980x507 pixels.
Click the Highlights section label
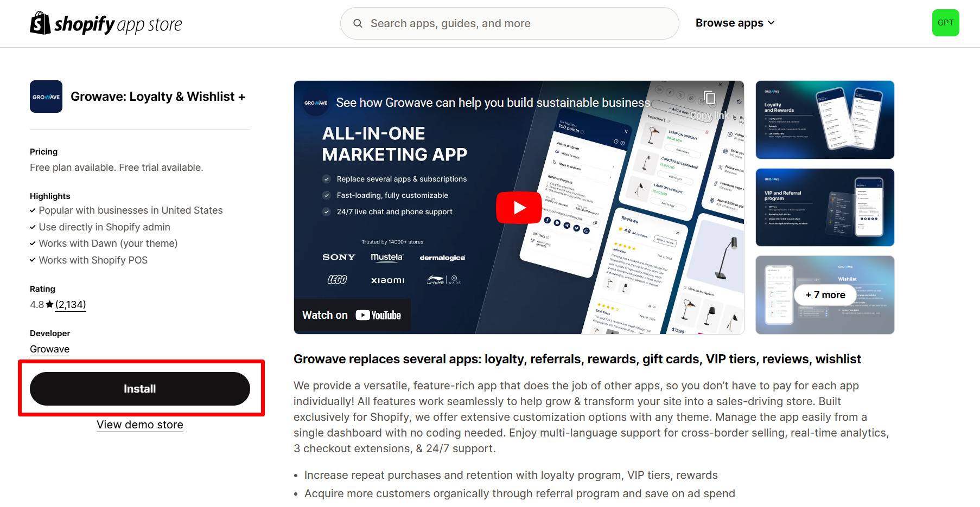tap(50, 196)
